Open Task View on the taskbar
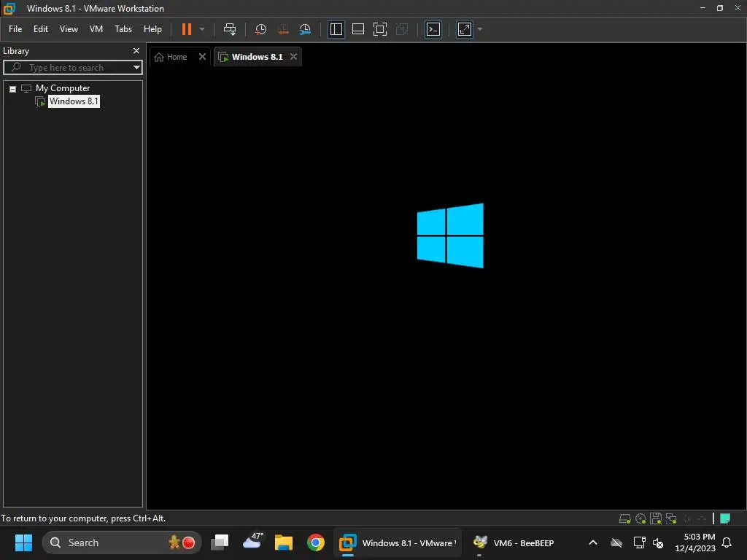Screen dimensions: 747x560 220,542
